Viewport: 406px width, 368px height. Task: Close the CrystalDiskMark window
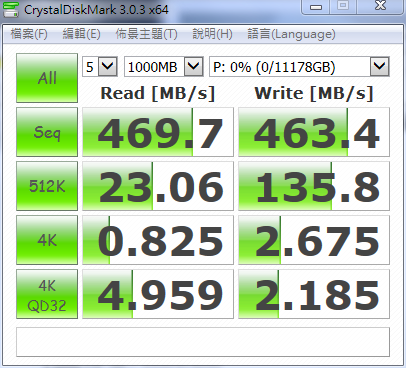[x=380, y=7]
